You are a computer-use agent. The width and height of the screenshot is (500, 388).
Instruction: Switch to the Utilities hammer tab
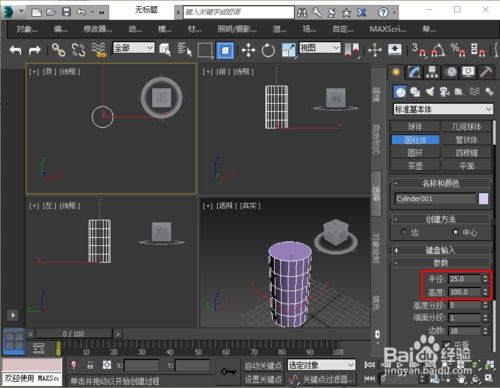[486, 72]
